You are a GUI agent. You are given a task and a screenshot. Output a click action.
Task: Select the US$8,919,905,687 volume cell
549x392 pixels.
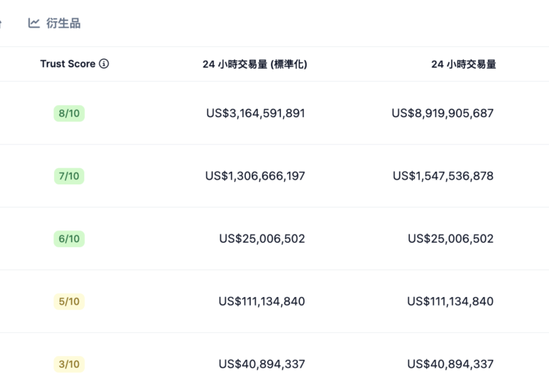[443, 113]
